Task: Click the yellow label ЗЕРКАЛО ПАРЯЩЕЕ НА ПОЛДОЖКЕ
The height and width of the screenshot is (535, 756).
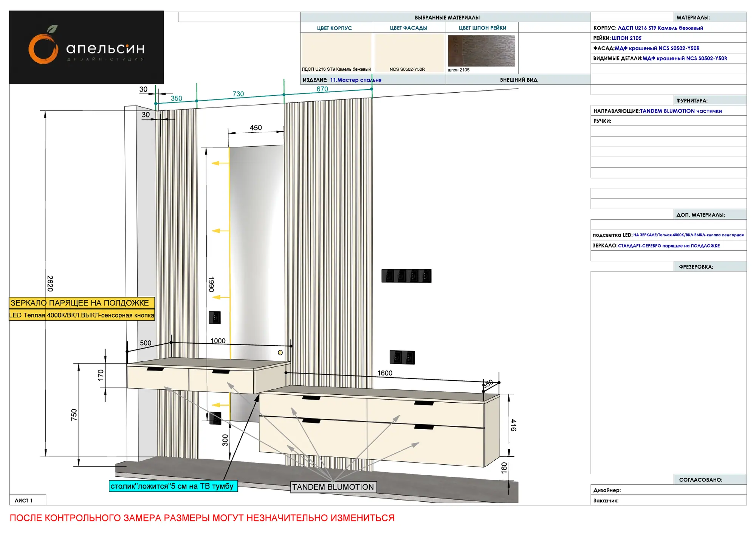Action: 82,303
